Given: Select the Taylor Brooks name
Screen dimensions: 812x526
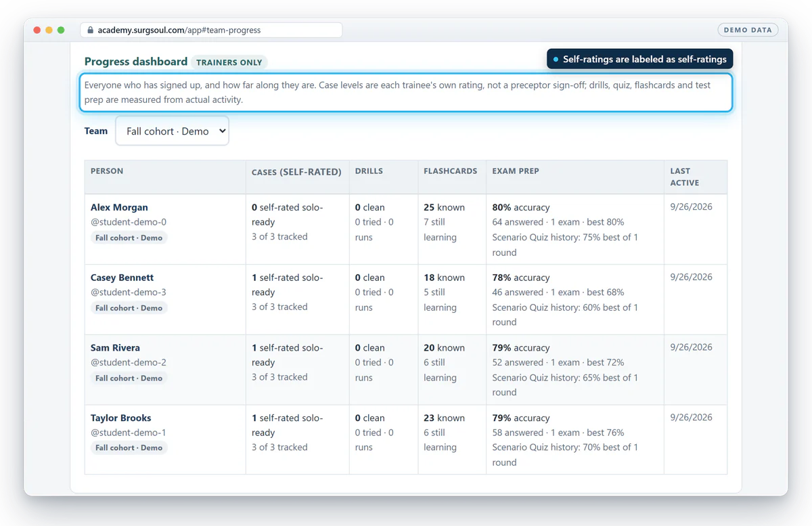Looking at the screenshot, I should [121, 418].
